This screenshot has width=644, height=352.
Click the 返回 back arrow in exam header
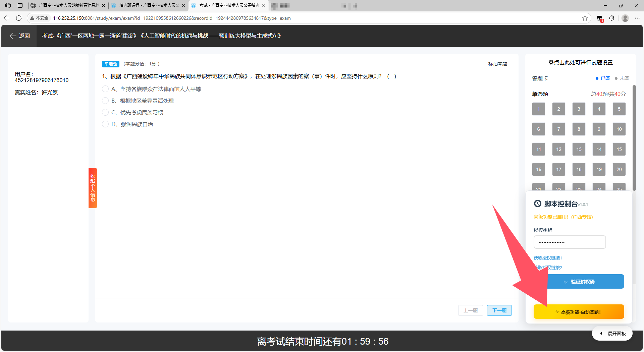20,36
